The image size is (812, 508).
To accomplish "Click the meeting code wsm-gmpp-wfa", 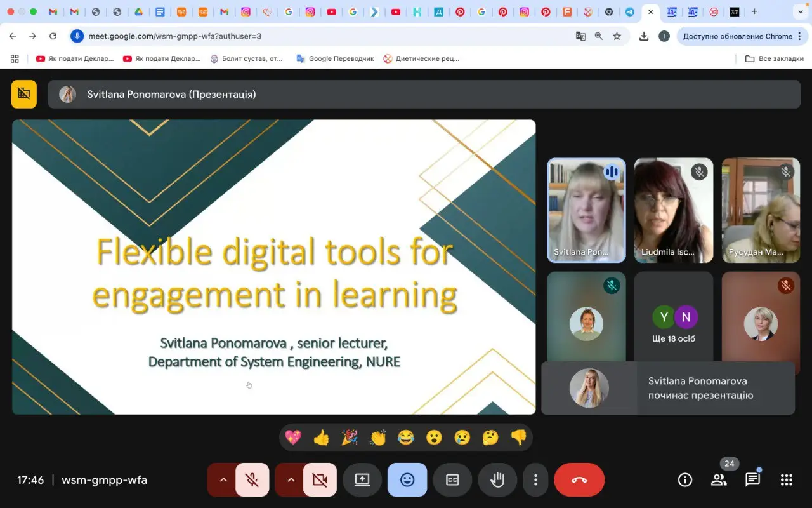I will (104, 480).
